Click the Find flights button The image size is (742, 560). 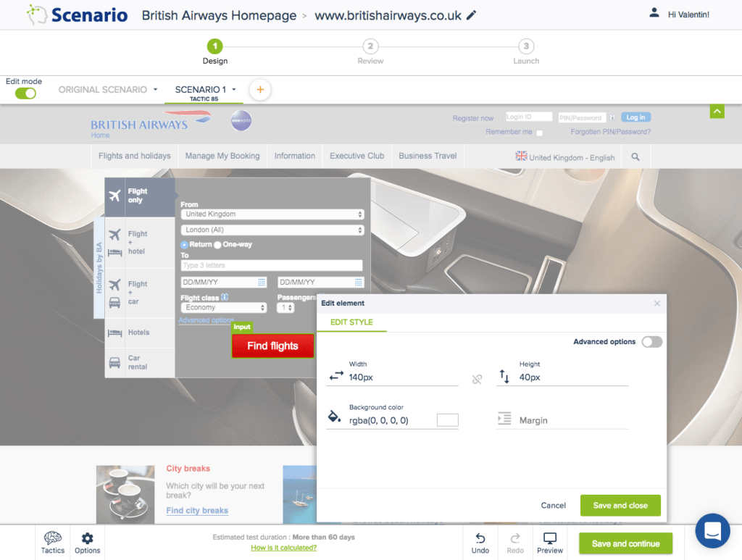(272, 346)
